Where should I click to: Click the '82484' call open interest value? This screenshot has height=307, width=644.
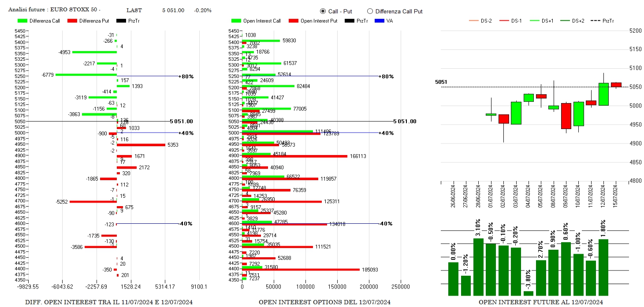303,86
